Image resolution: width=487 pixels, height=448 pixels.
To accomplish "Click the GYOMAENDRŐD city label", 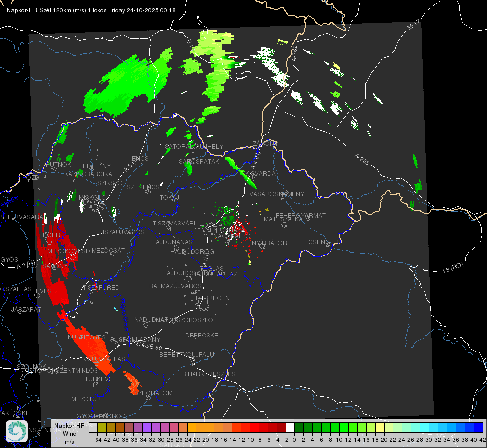I will (x=101, y=416).
